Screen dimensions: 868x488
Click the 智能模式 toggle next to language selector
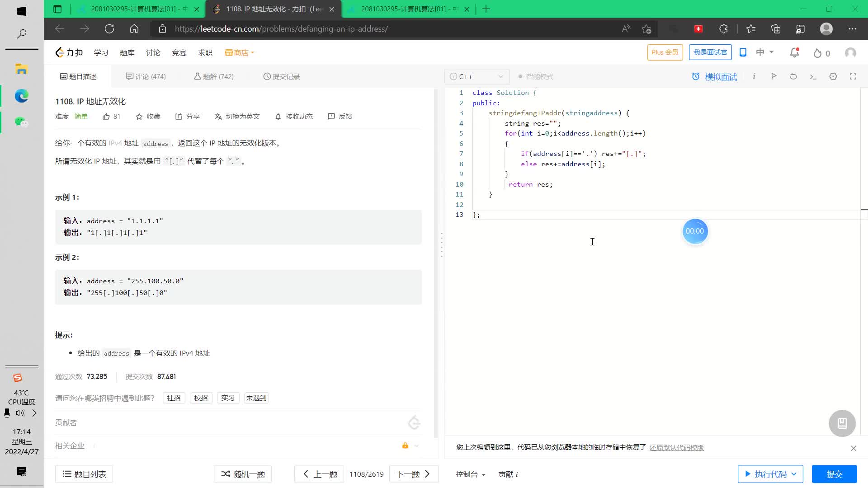pos(536,76)
